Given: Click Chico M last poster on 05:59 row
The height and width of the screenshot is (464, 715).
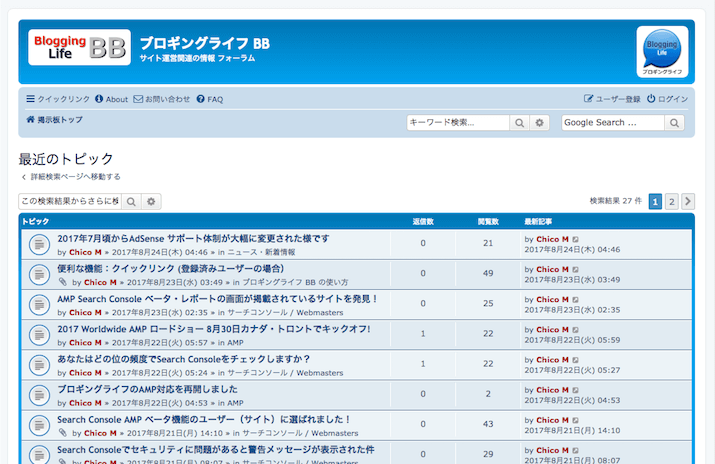Looking at the screenshot, I should pyautogui.click(x=552, y=330).
